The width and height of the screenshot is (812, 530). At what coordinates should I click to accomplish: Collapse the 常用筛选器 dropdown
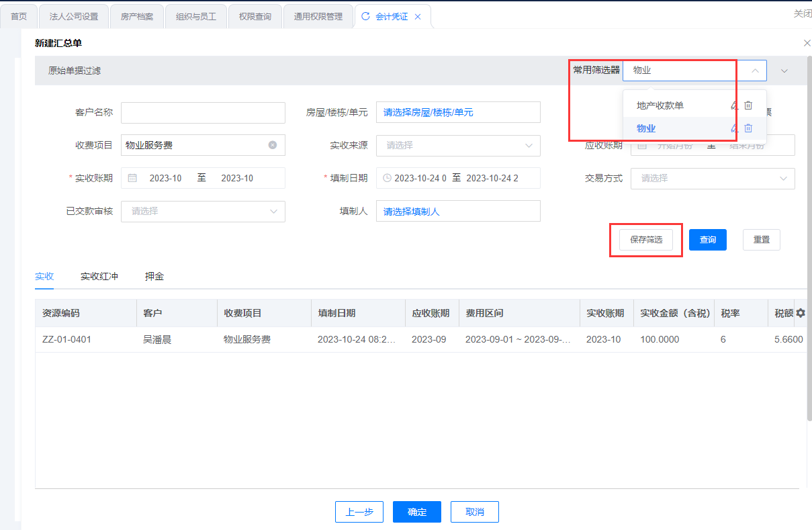click(755, 71)
